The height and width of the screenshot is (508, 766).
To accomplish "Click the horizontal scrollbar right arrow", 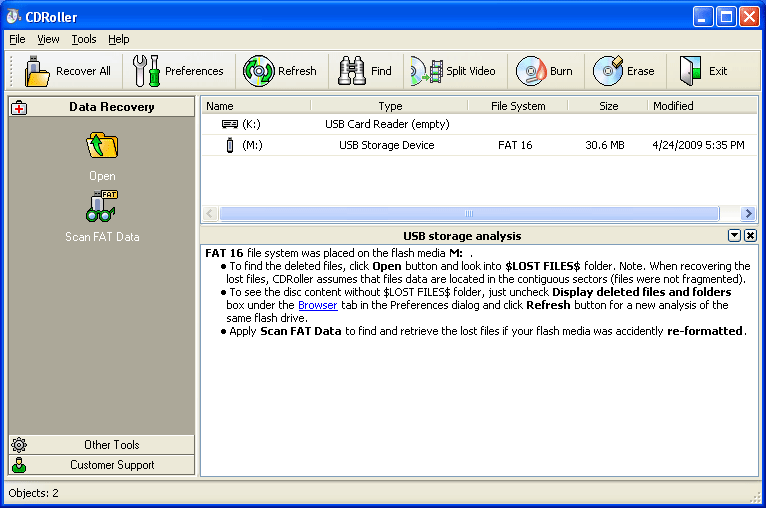I will tap(748, 213).
